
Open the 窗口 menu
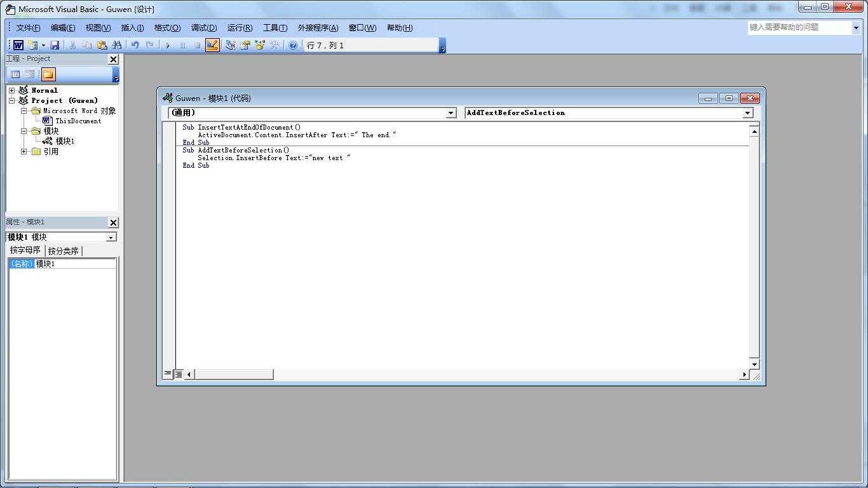point(362,27)
